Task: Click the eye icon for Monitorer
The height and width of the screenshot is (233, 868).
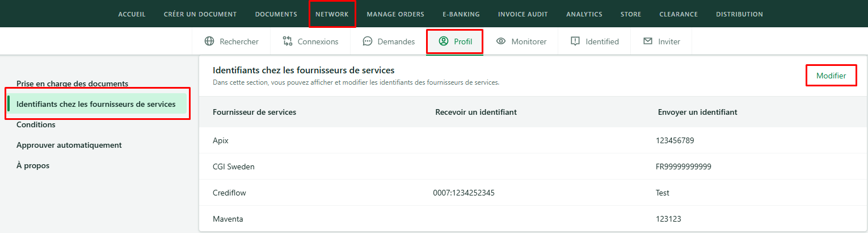Action: tap(501, 41)
